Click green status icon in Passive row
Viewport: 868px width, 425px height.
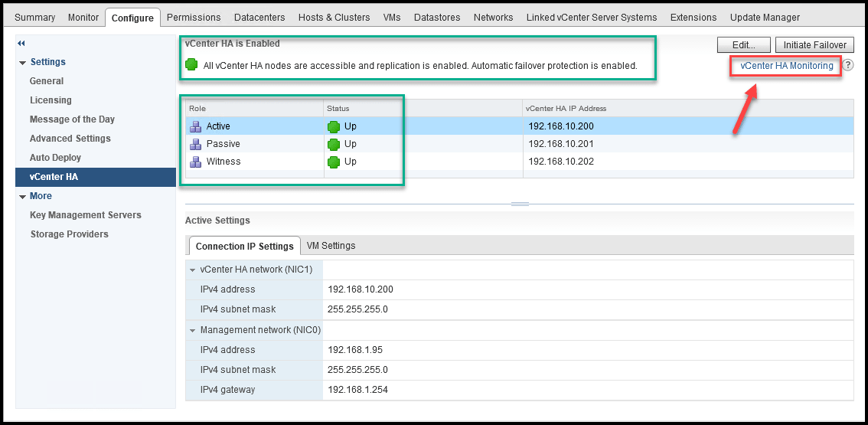333,144
